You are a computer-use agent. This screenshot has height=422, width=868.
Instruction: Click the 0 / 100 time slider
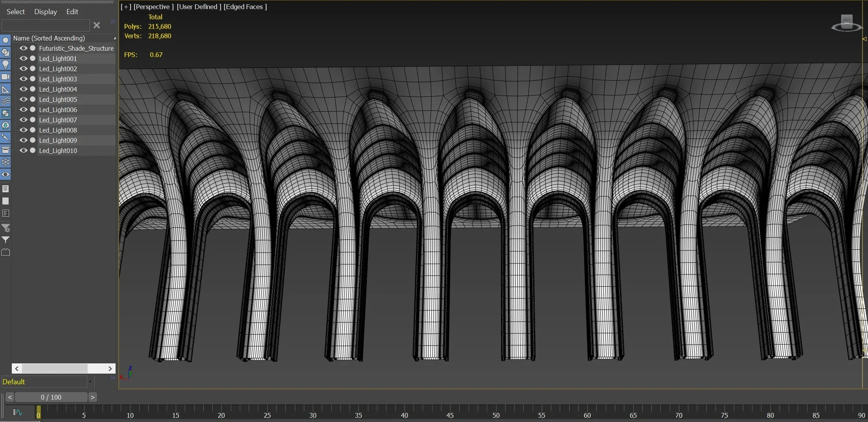[51, 397]
